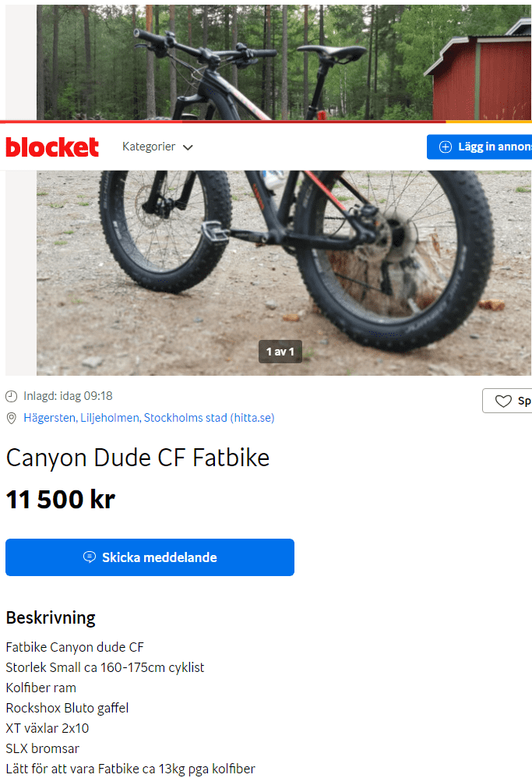Open the Kategorier menu
This screenshot has height=778, width=532.
(149, 147)
